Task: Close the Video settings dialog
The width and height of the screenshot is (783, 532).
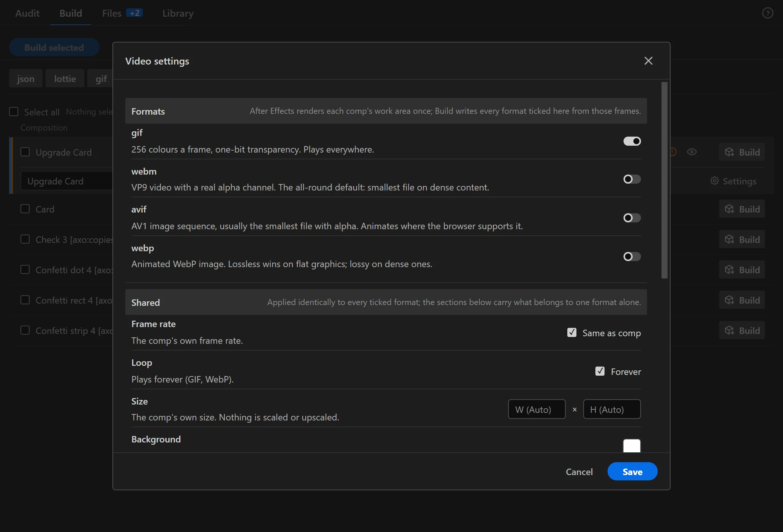Action: pyautogui.click(x=648, y=61)
